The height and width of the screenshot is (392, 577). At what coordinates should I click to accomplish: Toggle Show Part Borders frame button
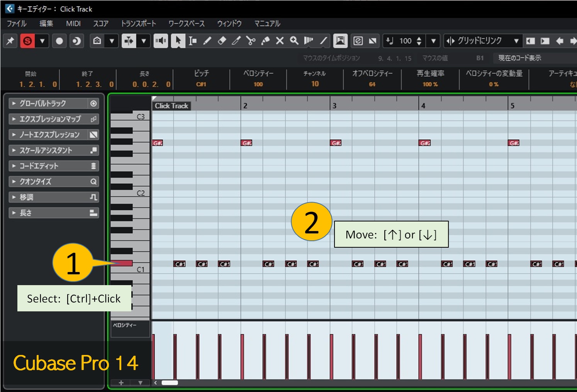[340, 41]
